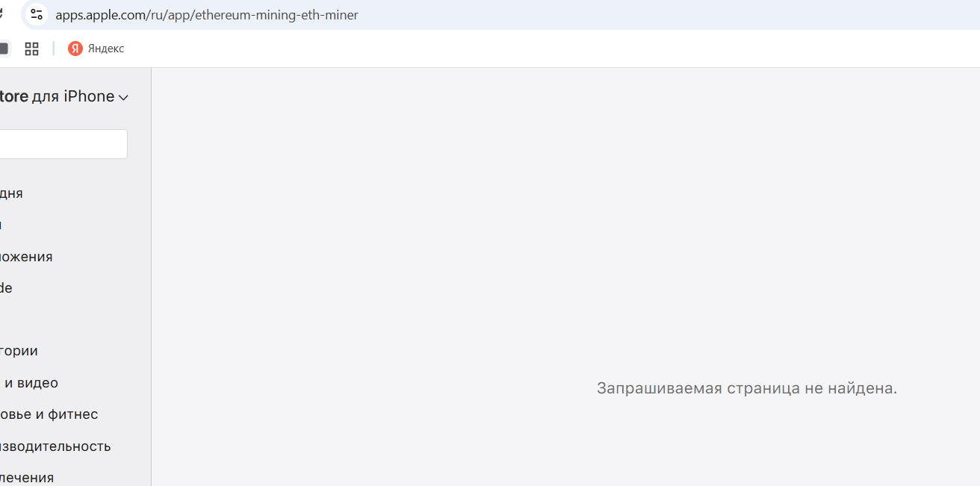Click the 'Запрашиваемая страница не найдена' message

[746, 388]
